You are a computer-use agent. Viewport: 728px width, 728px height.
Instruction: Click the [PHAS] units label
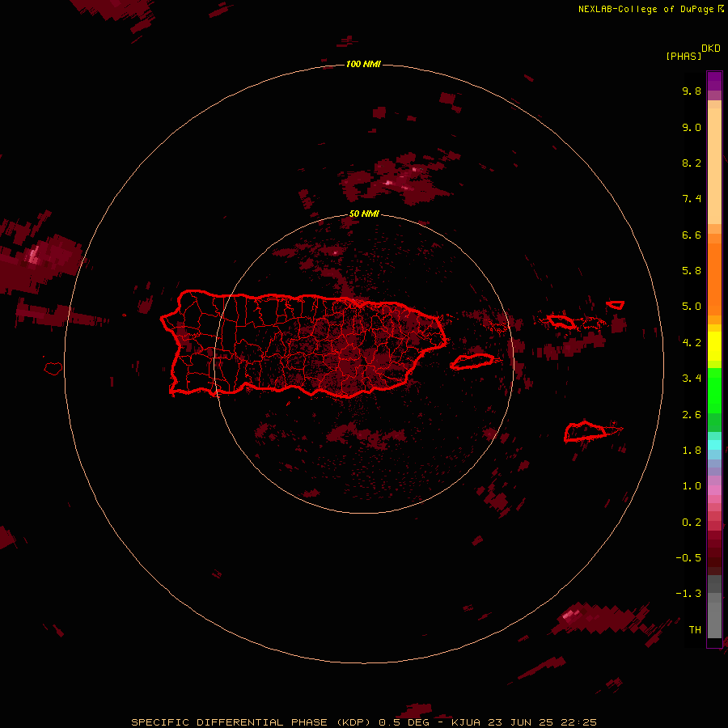pyautogui.click(x=684, y=57)
